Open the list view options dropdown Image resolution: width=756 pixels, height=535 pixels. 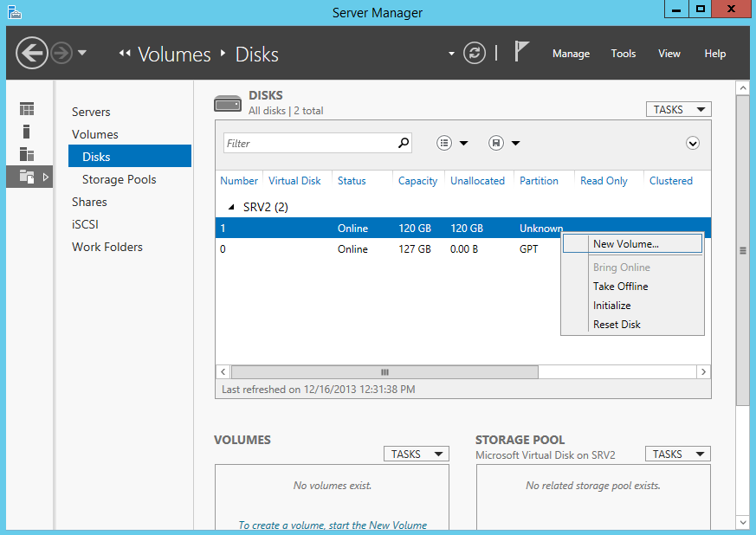[453, 144]
